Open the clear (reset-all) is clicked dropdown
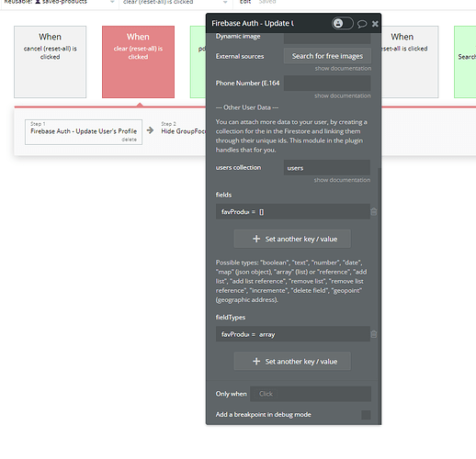This screenshot has height=459, width=476. pos(176,3)
